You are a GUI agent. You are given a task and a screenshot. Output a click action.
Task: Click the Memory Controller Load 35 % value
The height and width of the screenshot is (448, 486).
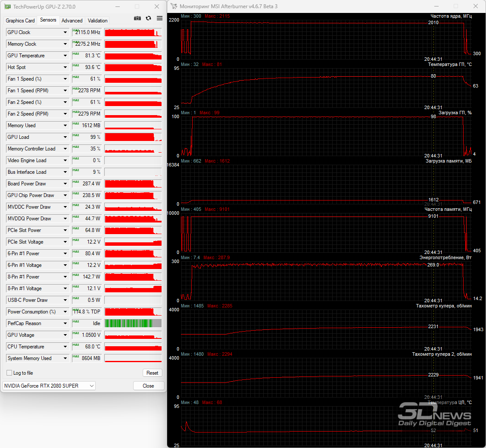pyautogui.click(x=87, y=149)
